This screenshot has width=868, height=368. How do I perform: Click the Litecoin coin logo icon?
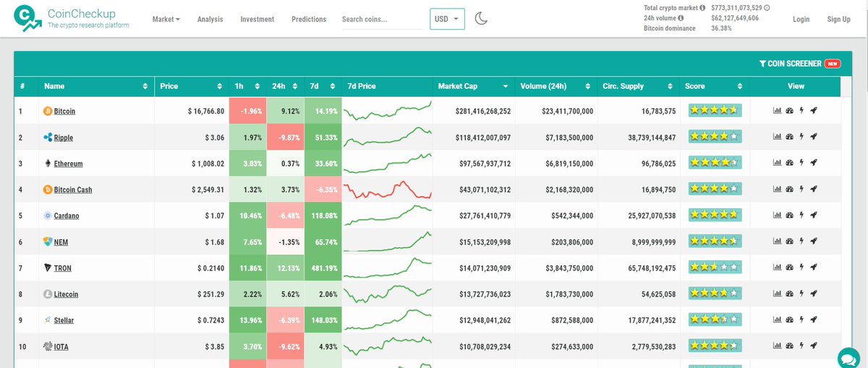[48, 294]
